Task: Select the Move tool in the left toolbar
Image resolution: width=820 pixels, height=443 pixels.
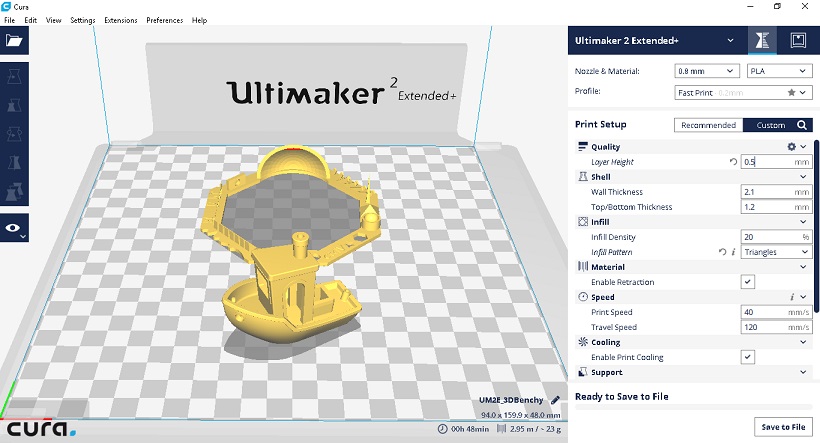Action: (x=14, y=76)
